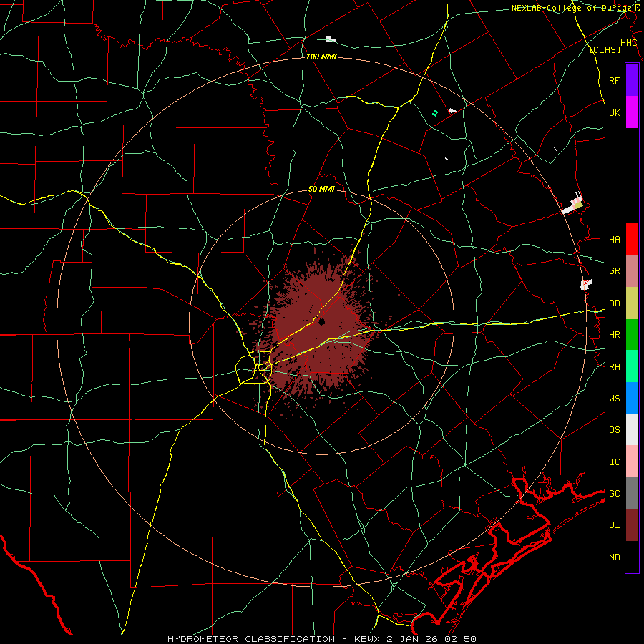The image size is (644, 644).
Task: Click the BI legend label
Action: tap(615, 525)
